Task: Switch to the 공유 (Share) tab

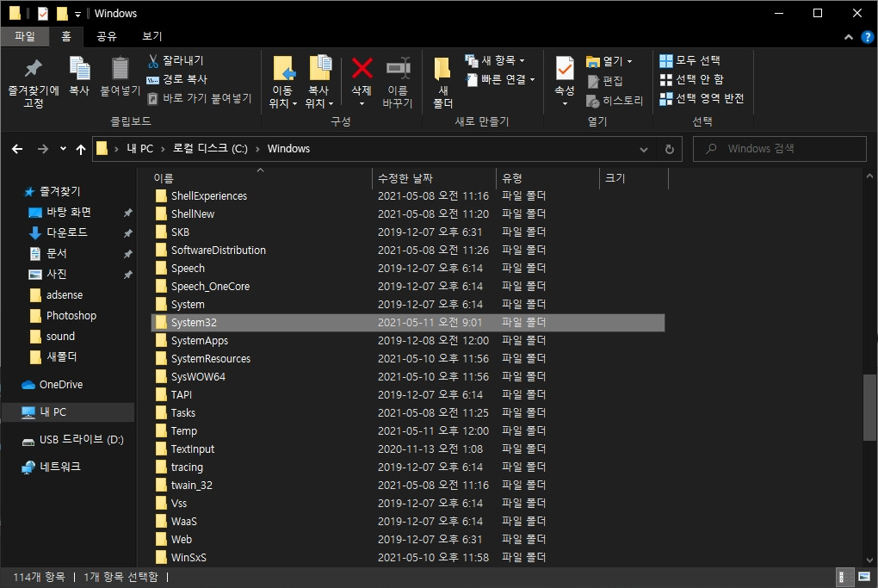Action: (x=107, y=36)
